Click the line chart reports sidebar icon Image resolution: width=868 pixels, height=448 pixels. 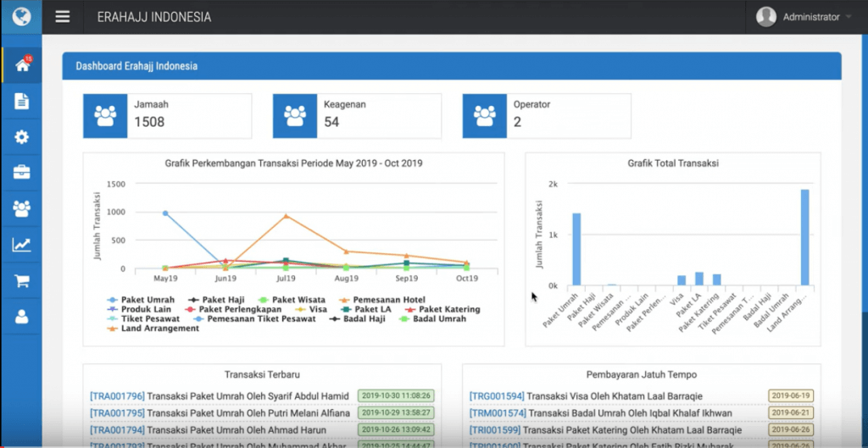pyautogui.click(x=21, y=245)
